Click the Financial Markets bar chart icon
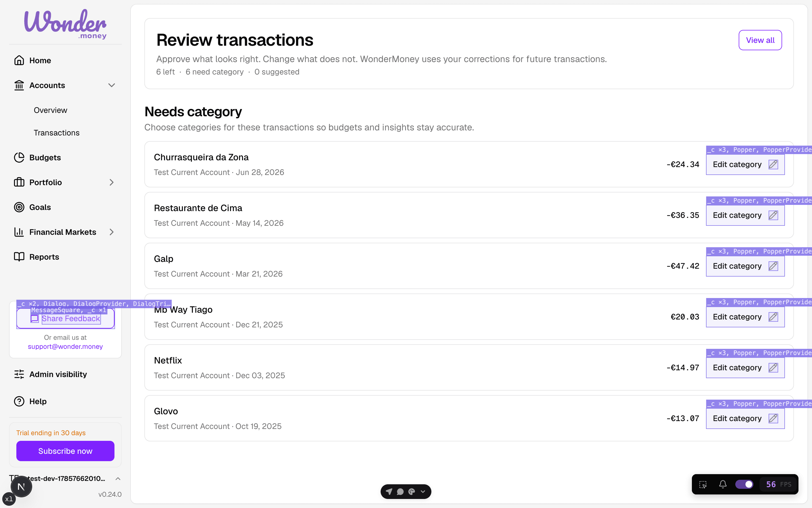The width and height of the screenshot is (812, 508). coord(19,232)
